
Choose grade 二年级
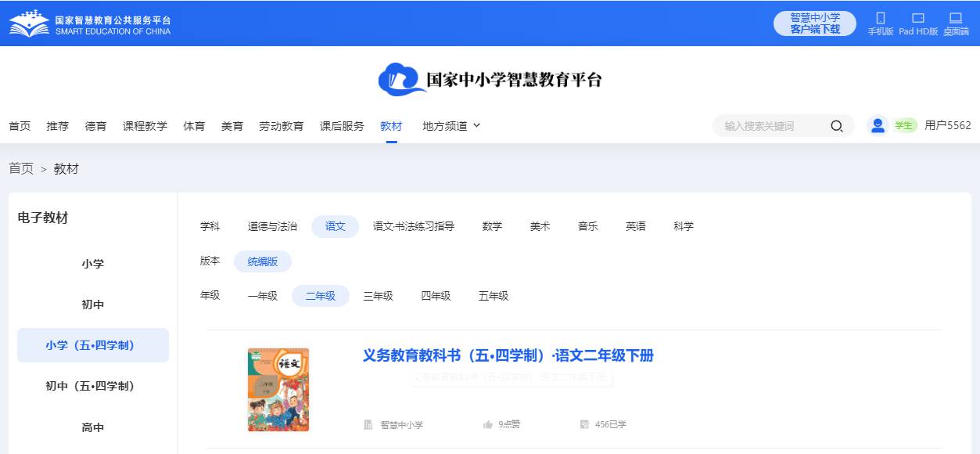tap(321, 296)
